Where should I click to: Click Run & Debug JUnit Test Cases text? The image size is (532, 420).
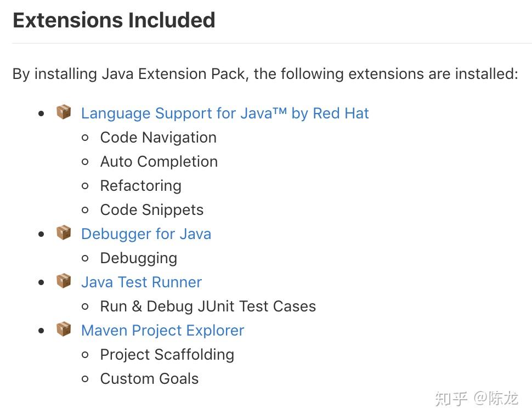tap(208, 307)
